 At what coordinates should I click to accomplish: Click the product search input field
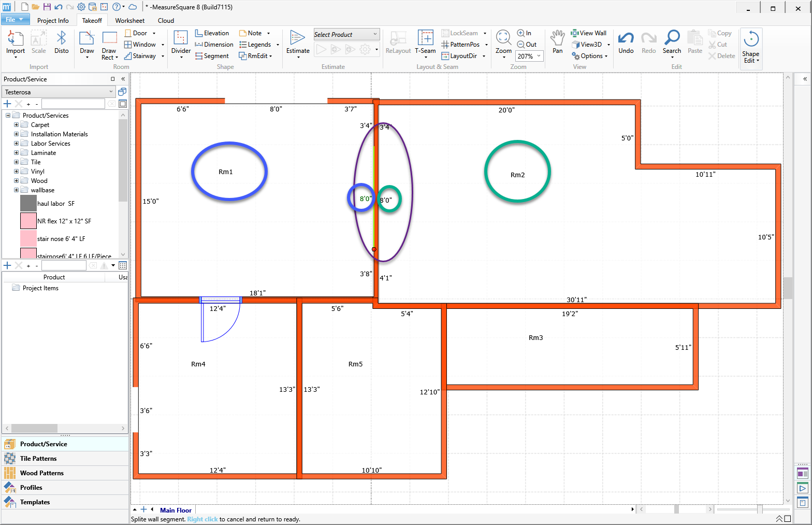(x=73, y=104)
